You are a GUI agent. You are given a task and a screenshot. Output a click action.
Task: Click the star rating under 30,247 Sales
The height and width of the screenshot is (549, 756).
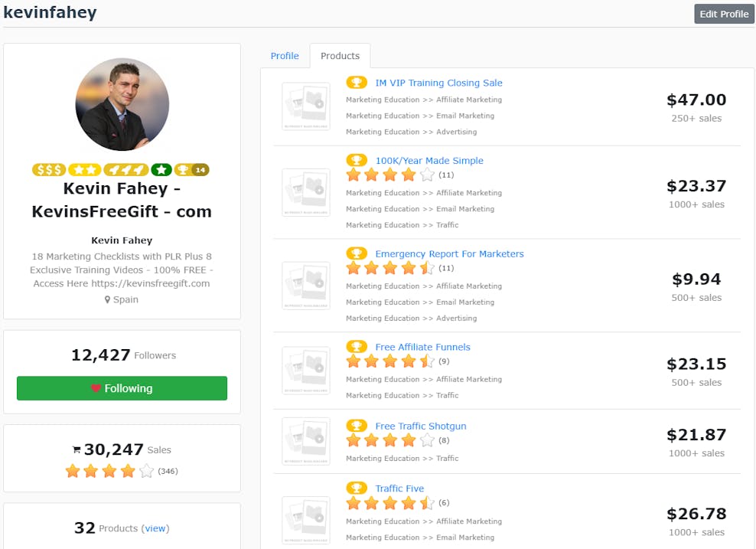(109, 471)
